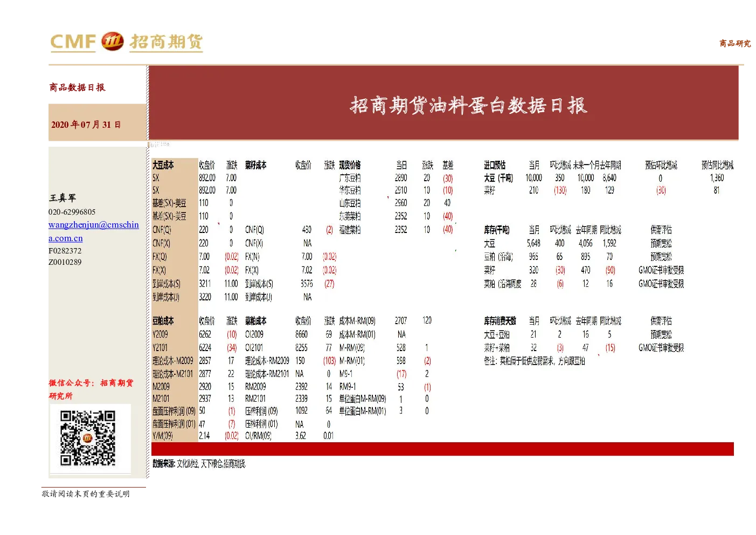Viewport: 756px width, 535px height.
Task: Click the CMF logo emblem icon
Action: (113, 42)
